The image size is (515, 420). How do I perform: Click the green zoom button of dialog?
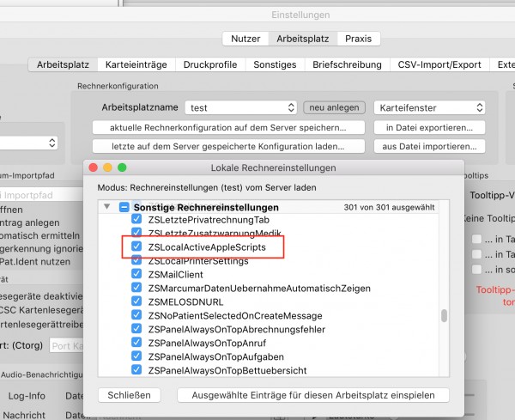click(122, 167)
